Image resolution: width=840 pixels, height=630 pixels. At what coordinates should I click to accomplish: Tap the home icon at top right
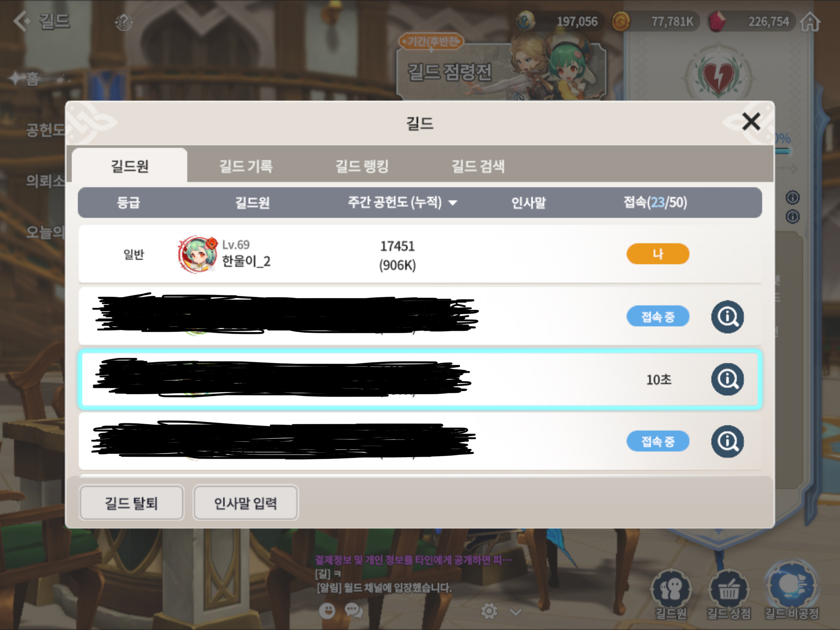pos(810,21)
